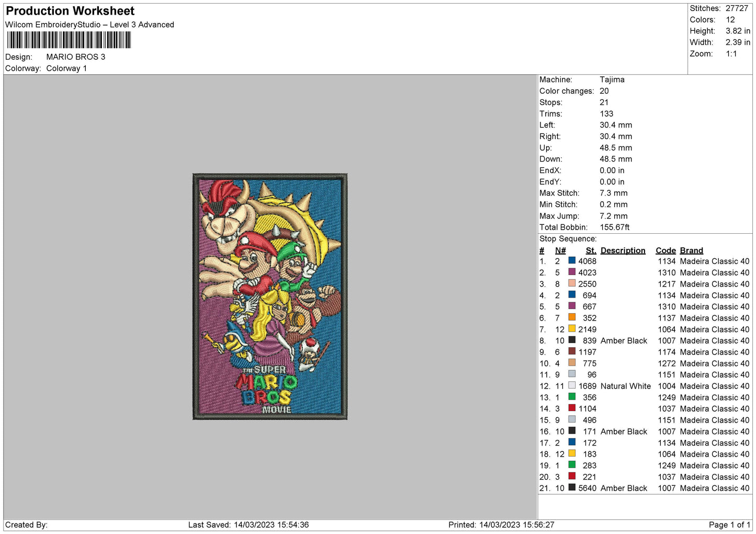
Task: Click the Min Stitch value 0.2 mm
Action: pyautogui.click(x=615, y=204)
